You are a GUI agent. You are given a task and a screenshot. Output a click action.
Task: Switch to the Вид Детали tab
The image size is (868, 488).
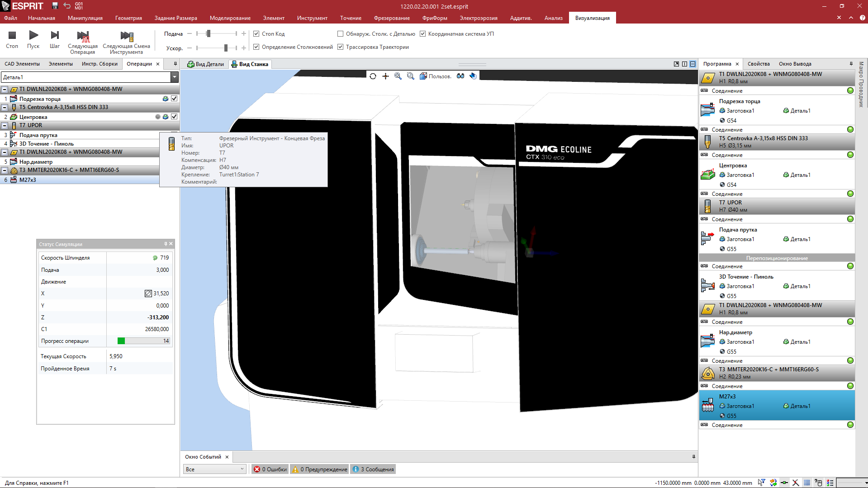point(206,64)
